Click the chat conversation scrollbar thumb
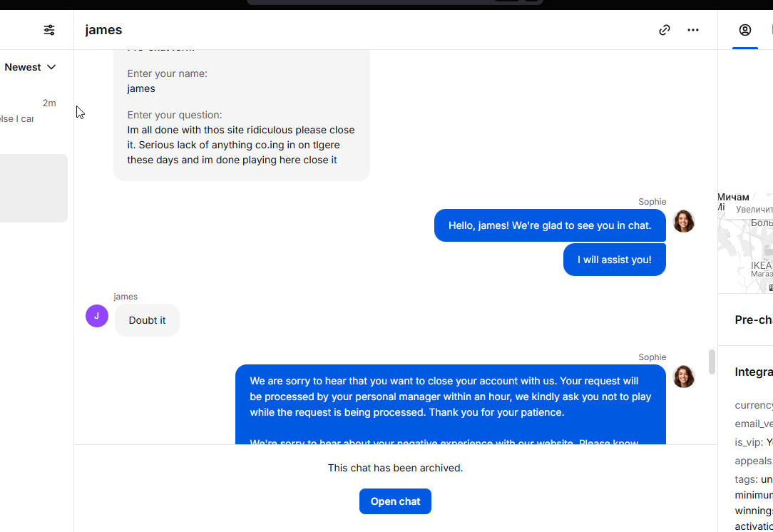Viewport: 773px width, 532px height. click(x=712, y=362)
